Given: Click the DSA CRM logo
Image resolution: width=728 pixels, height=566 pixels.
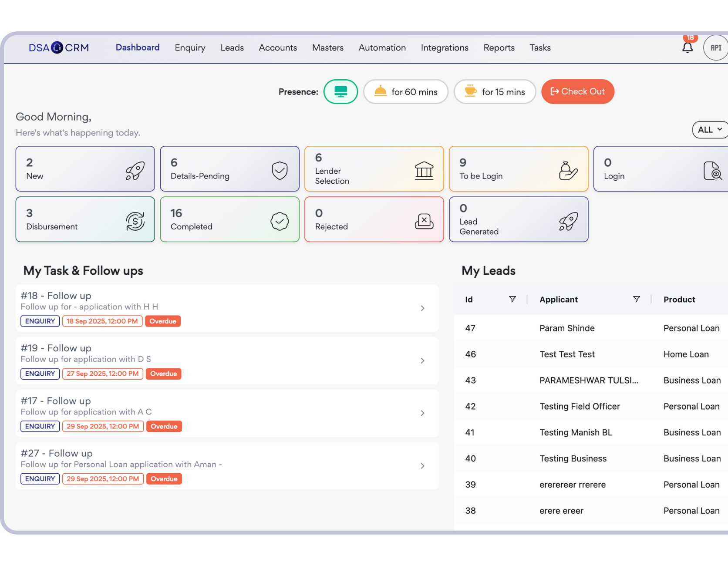Looking at the screenshot, I should [59, 47].
